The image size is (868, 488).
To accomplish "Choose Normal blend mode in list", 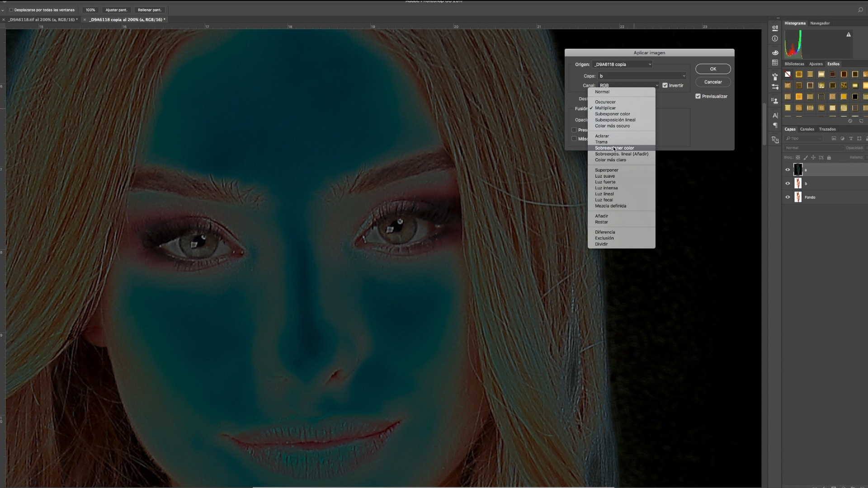I will coord(622,92).
